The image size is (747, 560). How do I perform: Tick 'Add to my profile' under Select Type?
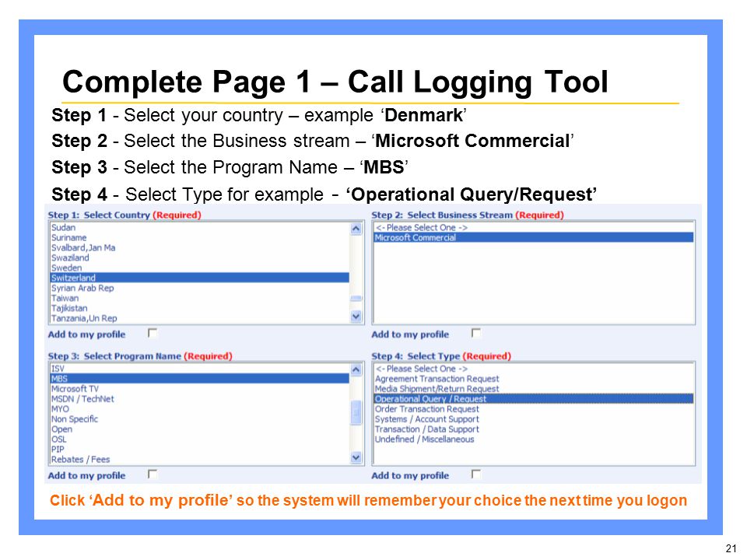point(476,474)
